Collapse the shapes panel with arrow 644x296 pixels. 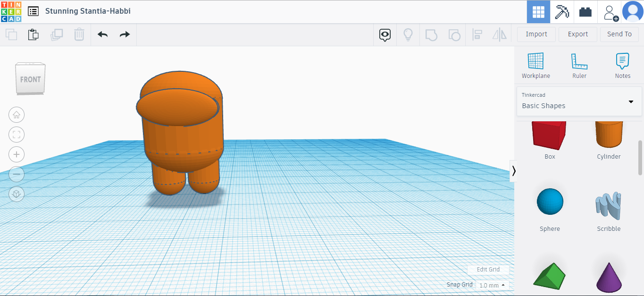click(x=513, y=170)
